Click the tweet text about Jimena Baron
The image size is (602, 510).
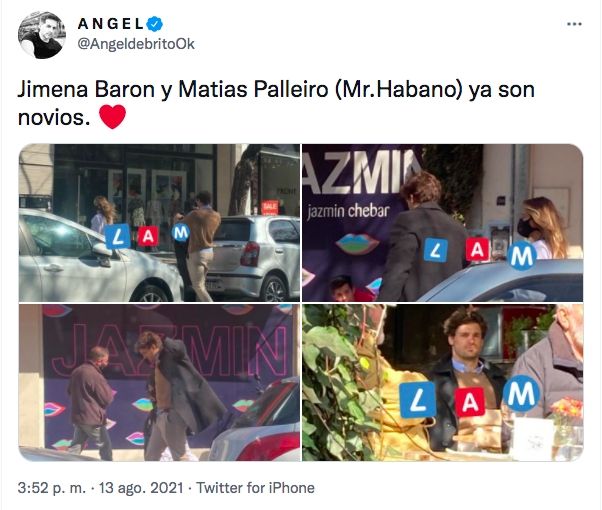(x=276, y=103)
